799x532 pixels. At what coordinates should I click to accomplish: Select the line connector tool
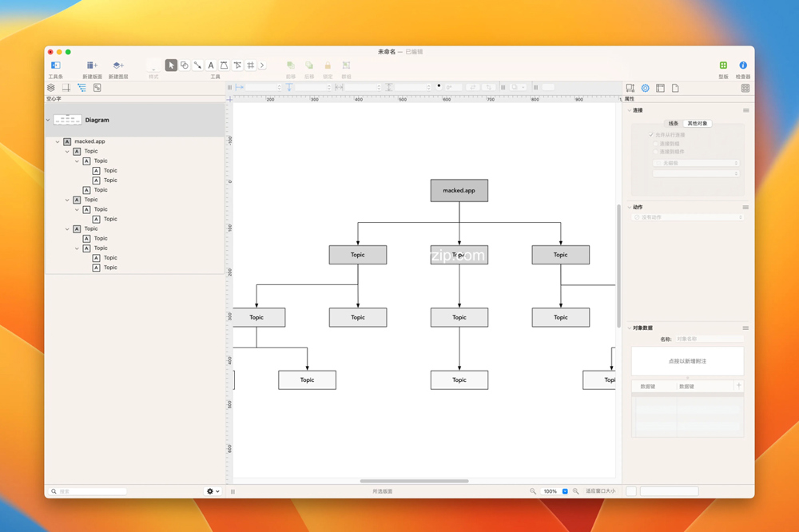197,66
